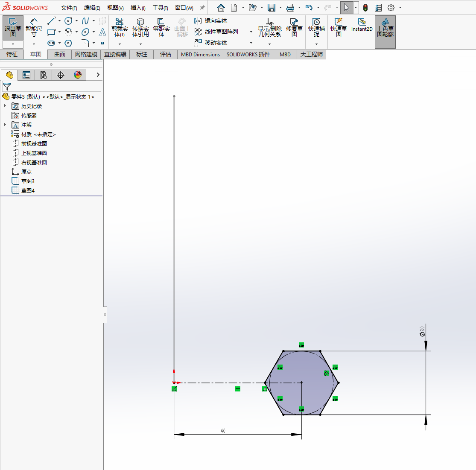Switch to the 特征 features tab
The width and height of the screenshot is (476, 470).
(x=12, y=54)
